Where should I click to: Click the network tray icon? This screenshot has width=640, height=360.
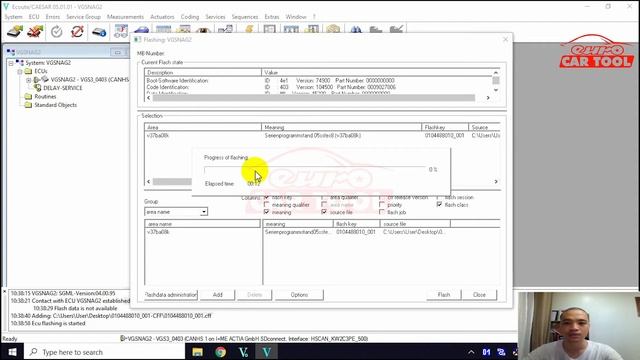(501, 352)
